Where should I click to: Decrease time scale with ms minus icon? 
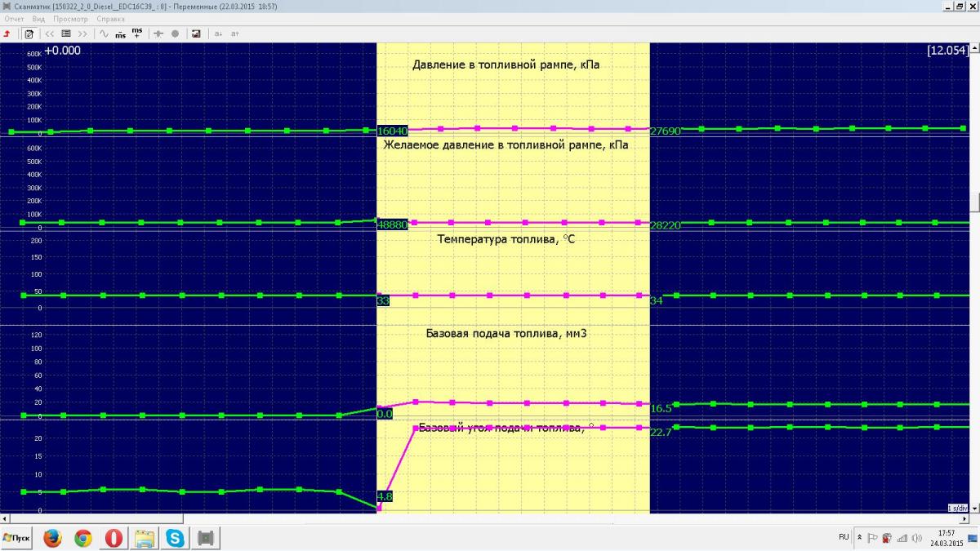click(x=120, y=33)
